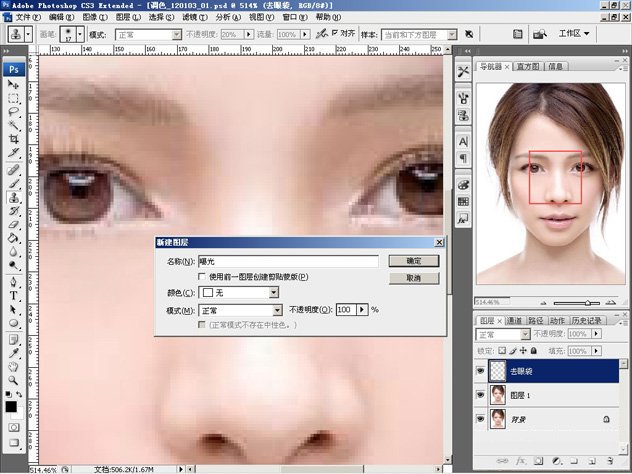
Task: Select the Type tool
Action: click(14, 295)
